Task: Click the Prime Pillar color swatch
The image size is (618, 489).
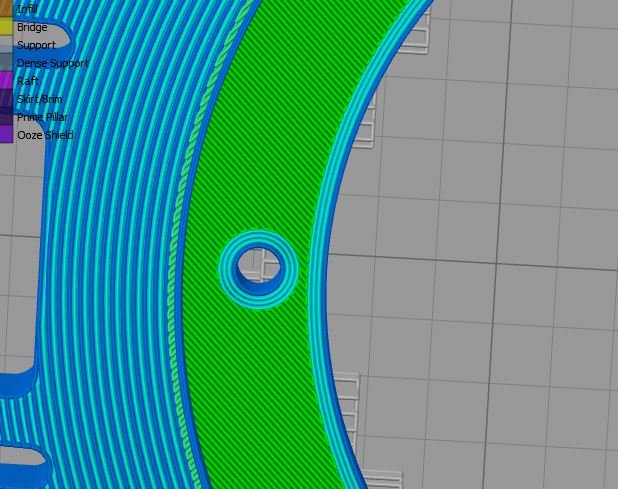Action: [x=6, y=117]
